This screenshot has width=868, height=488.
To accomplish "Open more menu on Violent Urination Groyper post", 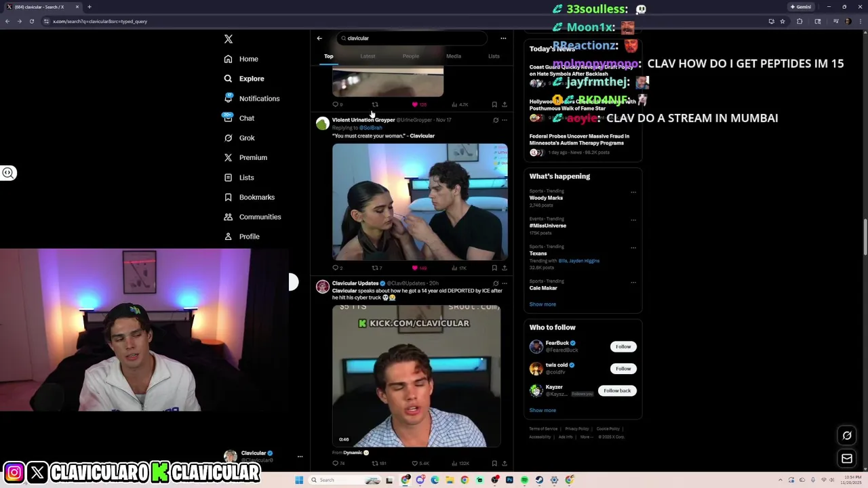I will point(504,120).
